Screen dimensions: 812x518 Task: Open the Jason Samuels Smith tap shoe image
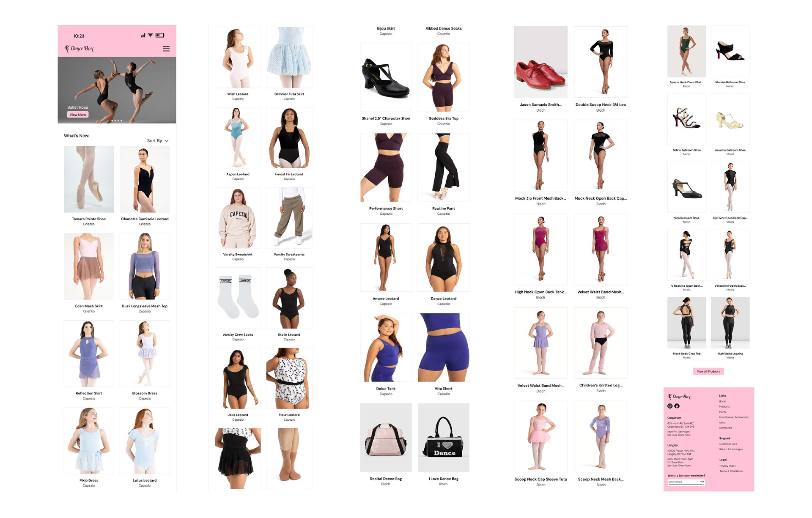(x=540, y=62)
